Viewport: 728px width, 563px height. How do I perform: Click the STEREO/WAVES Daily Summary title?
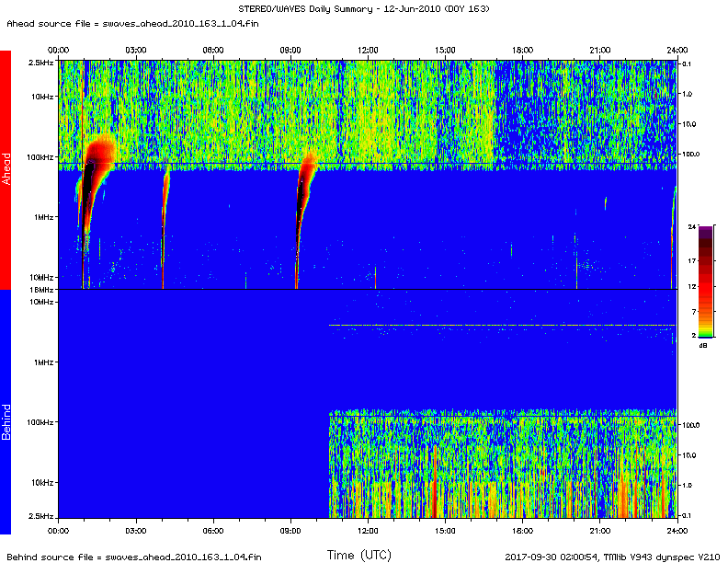pos(365,8)
